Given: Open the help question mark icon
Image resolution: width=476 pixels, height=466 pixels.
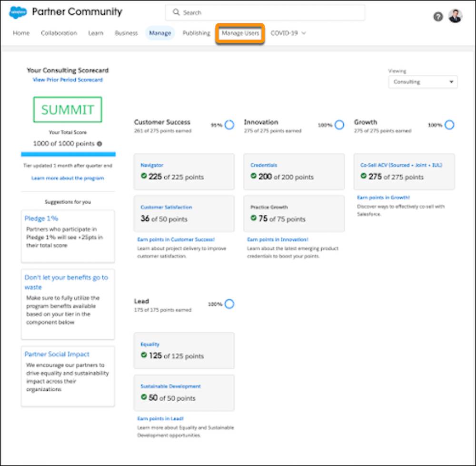Looking at the screenshot, I should [x=438, y=16].
